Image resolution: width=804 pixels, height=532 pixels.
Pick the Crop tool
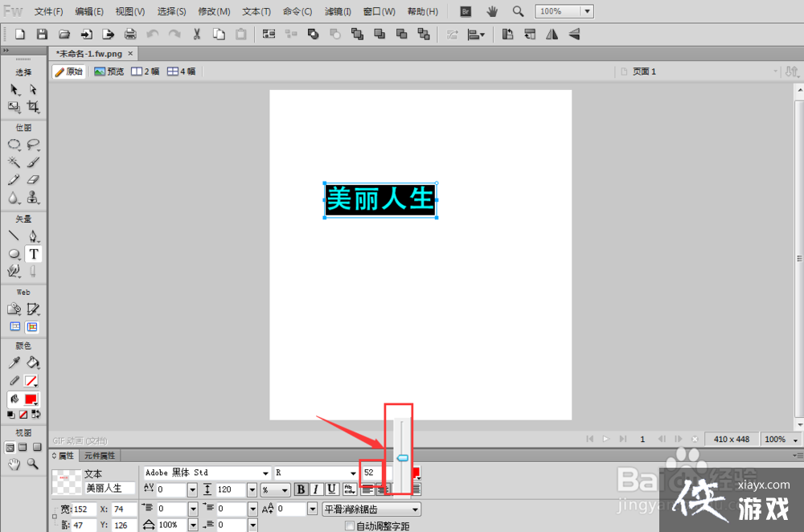pos(34,107)
